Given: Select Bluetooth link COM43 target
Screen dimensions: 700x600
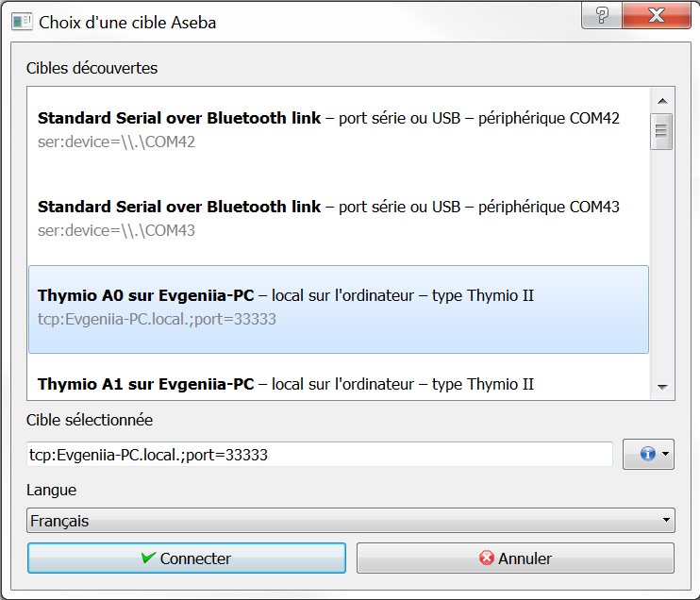Looking at the screenshot, I should (x=339, y=221).
